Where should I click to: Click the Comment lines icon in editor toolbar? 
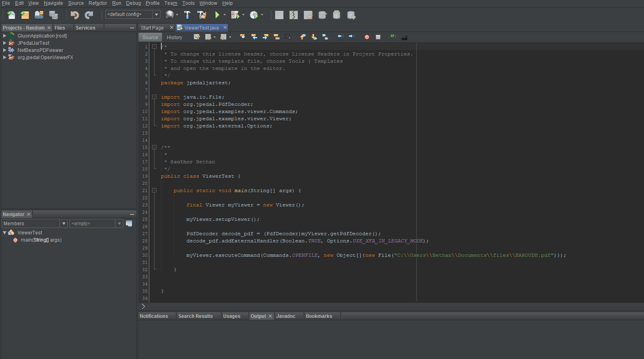393,37
